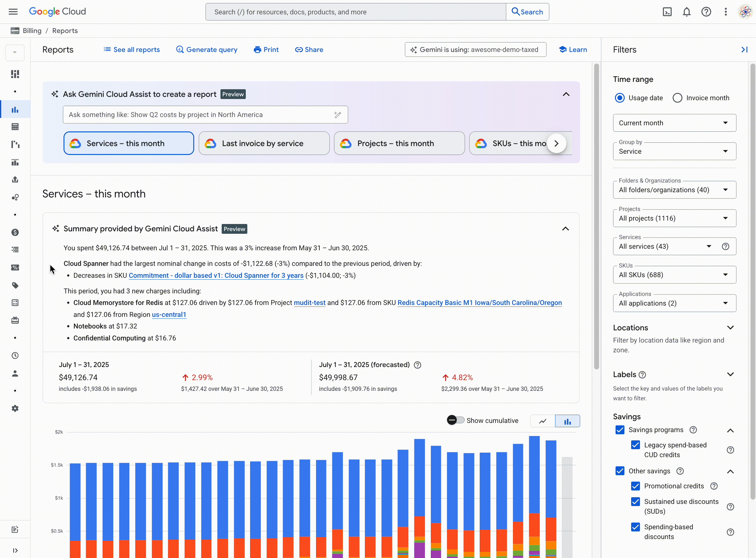756x558 pixels.
Task: Open billing Overview dashboard icon in sidebar
Action: [15, 74]
